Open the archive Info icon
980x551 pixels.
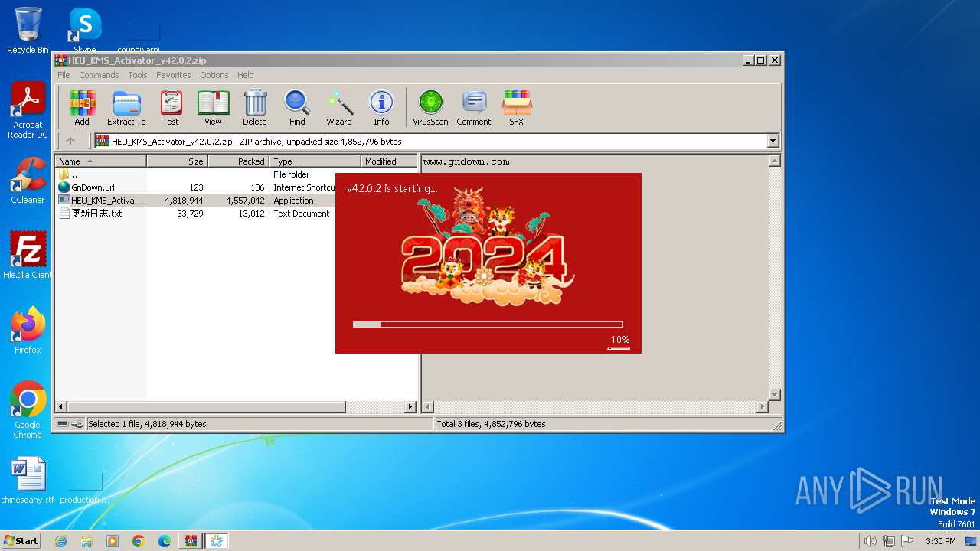point(381,107)
